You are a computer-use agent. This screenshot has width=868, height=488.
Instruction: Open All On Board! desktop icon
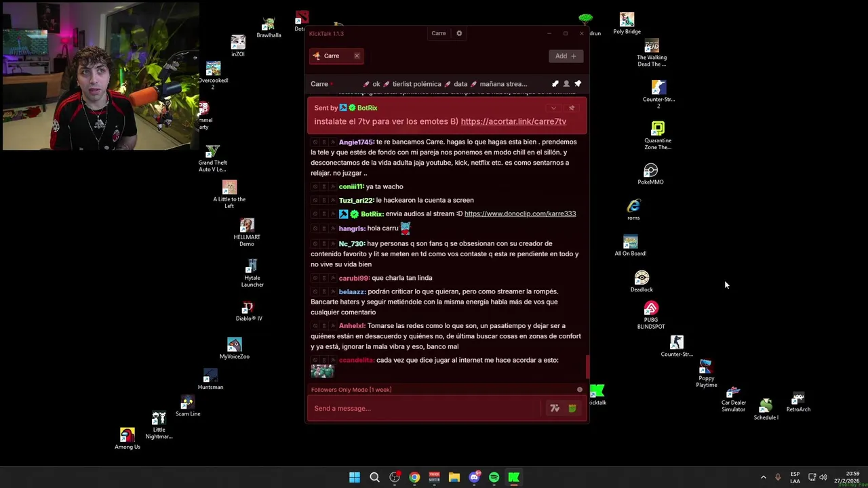630,246
